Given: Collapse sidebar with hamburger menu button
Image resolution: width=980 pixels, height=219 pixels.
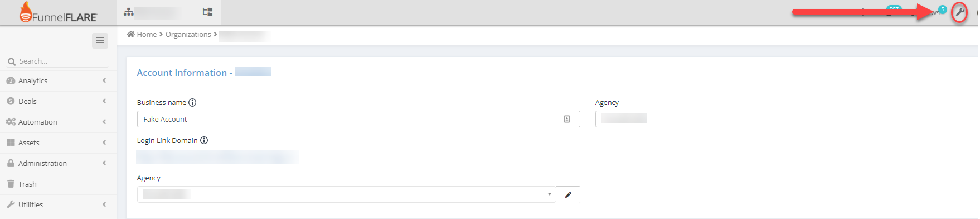Looking at the screenshot, I should (x=100, y=40).
